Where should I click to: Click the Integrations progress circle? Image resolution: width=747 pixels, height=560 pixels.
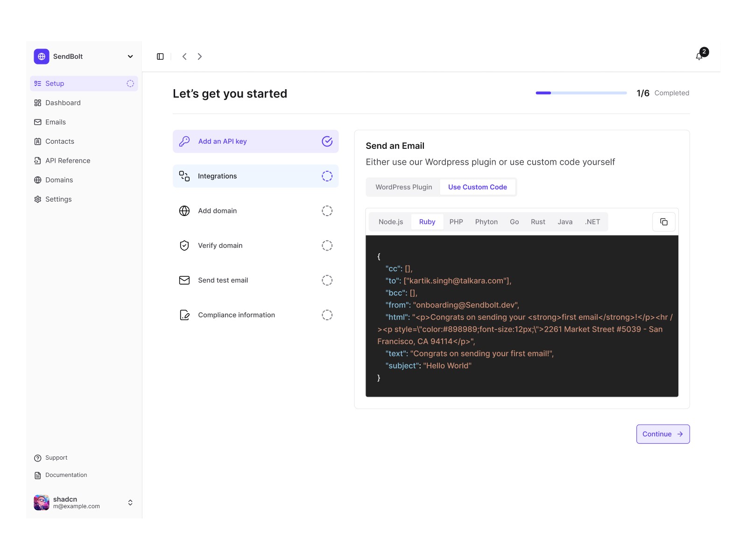[x=327, y=176]
